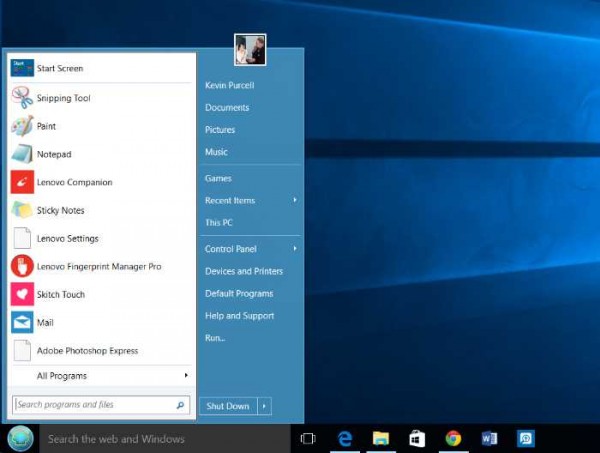Open Help and Support
Screen dimensions: 600x453
[240, 316]
